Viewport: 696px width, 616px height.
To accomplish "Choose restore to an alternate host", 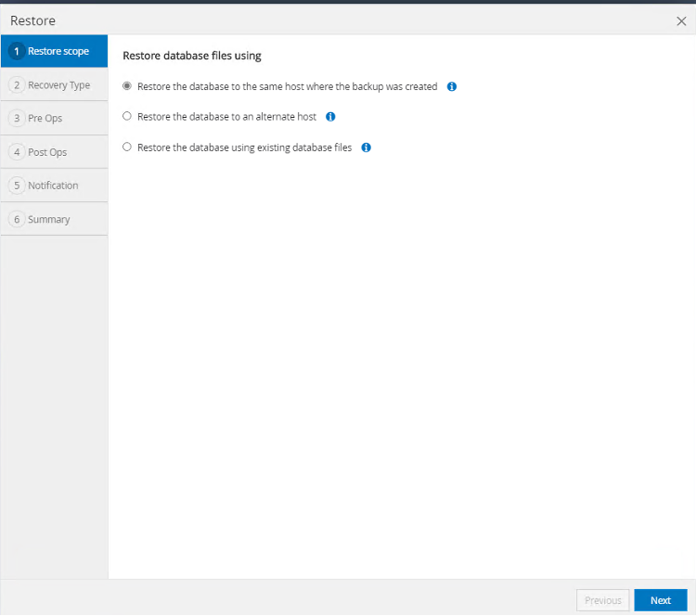I will coord(127,117).
